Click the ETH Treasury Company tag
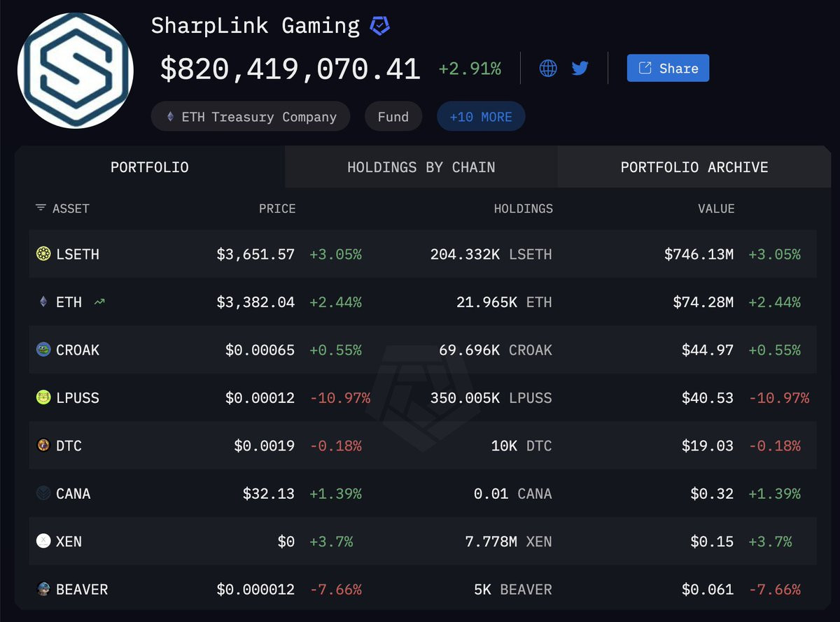 251,117
